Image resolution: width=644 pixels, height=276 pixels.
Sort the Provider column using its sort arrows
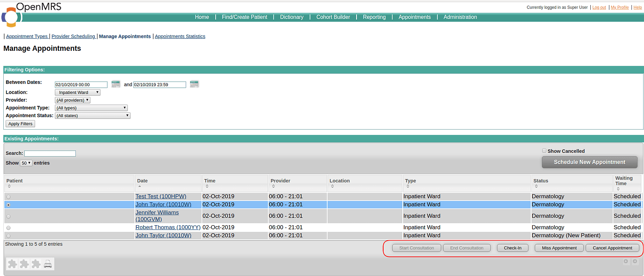click(x=272, y=186)
